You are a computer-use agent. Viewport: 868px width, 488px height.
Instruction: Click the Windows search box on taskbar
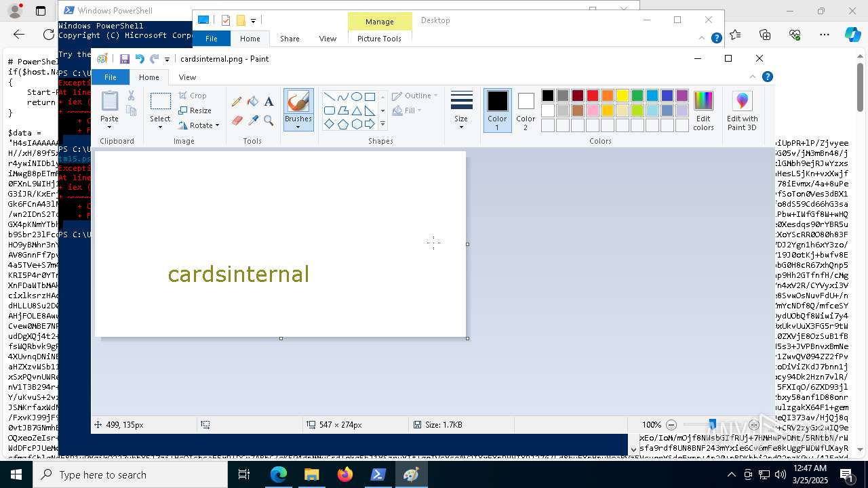click(x=130, y=475)
